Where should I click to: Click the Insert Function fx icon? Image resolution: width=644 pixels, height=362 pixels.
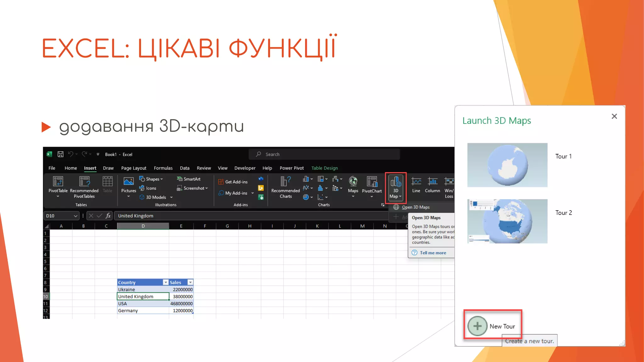108,216
